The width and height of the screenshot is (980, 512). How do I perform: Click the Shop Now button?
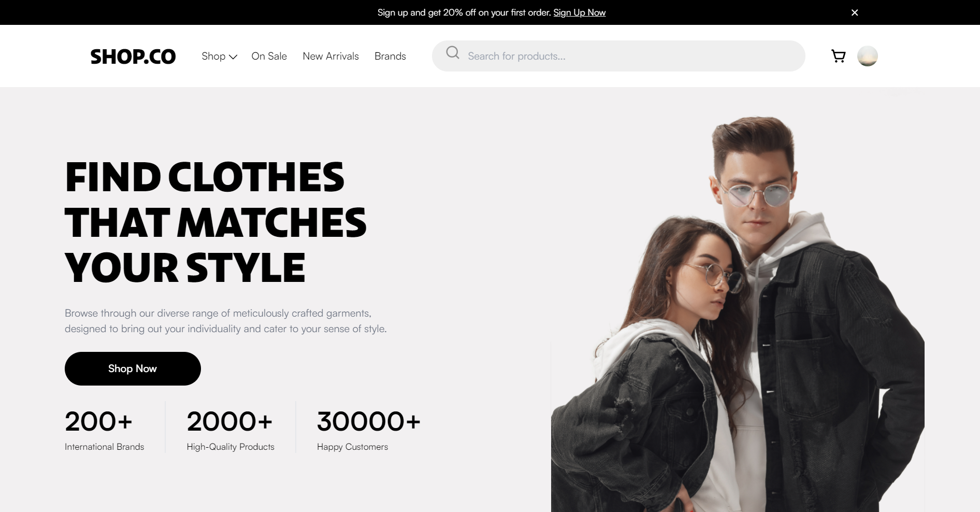tap(133, 368)
